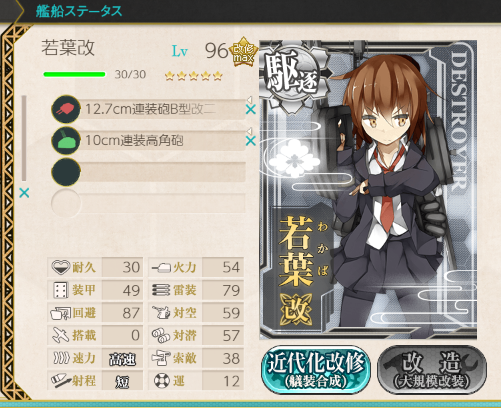
Task: Select the empty third equipment slot
Action: pyautogui.click(x=149, y=172)
